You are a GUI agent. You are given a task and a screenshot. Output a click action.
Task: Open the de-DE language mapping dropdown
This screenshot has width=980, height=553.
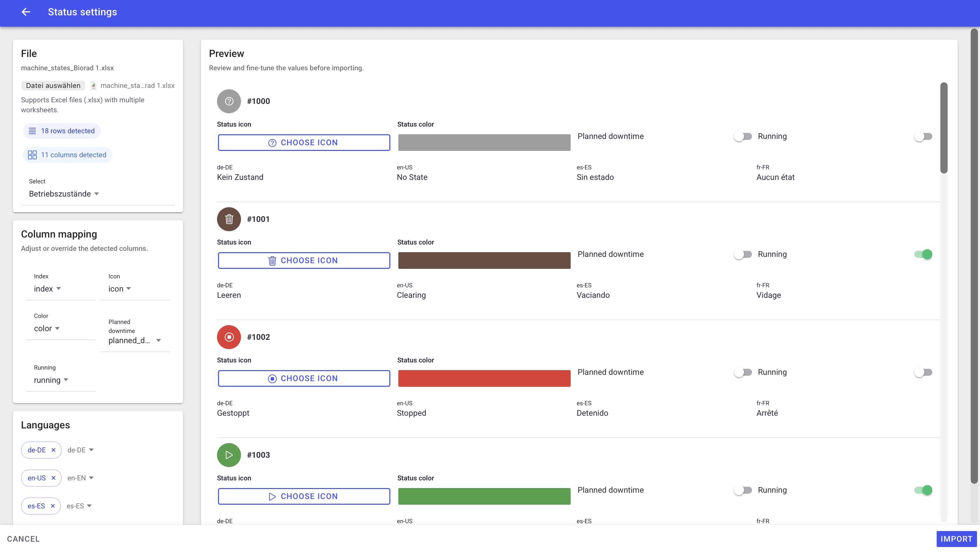pos(80,450)
